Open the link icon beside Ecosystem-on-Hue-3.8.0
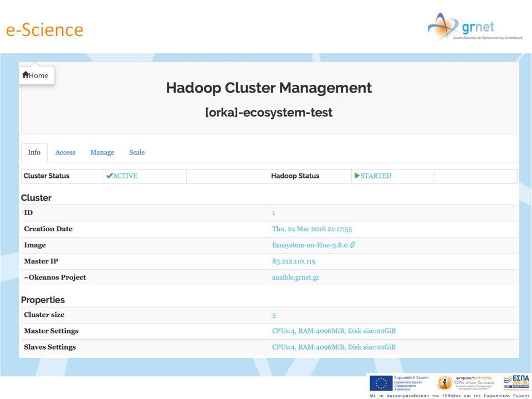The image size is (532, 399). pos(352,244)
